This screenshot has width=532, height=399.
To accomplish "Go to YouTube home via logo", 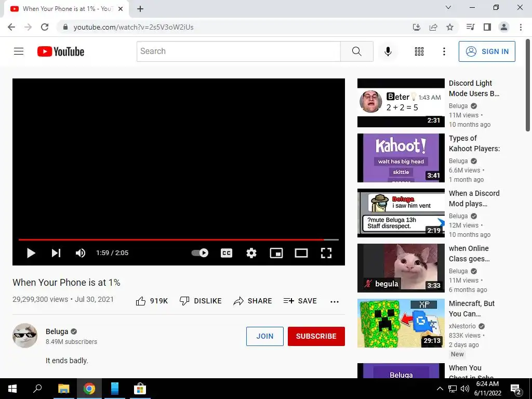I will click(x=61, y=51).
